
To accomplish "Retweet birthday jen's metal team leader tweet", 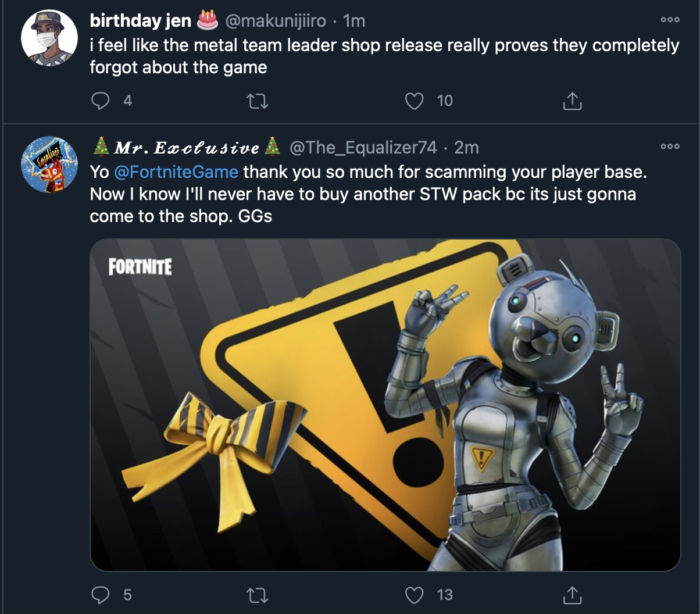I will 256,101.
